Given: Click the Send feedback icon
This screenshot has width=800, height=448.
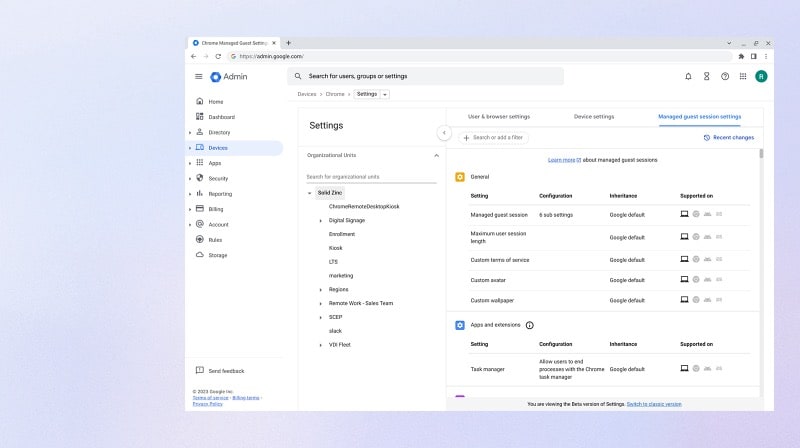Looking at the screenshot, I should tap(199, 370).
